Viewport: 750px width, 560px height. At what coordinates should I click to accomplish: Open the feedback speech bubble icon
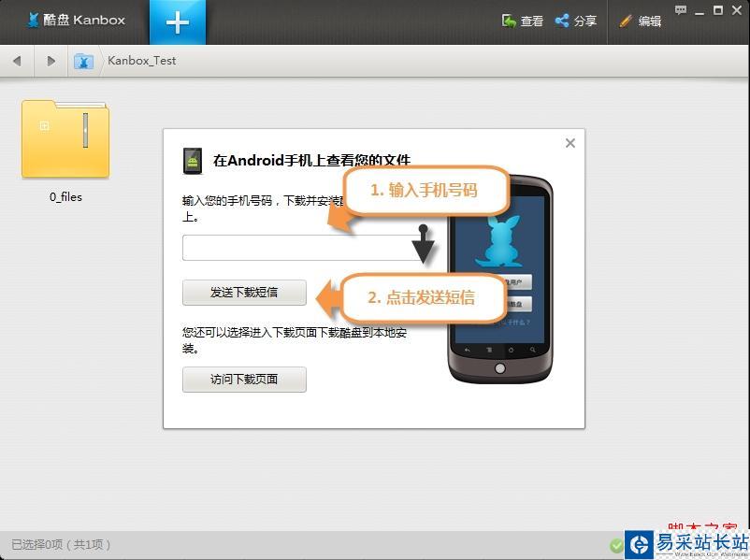680,10
